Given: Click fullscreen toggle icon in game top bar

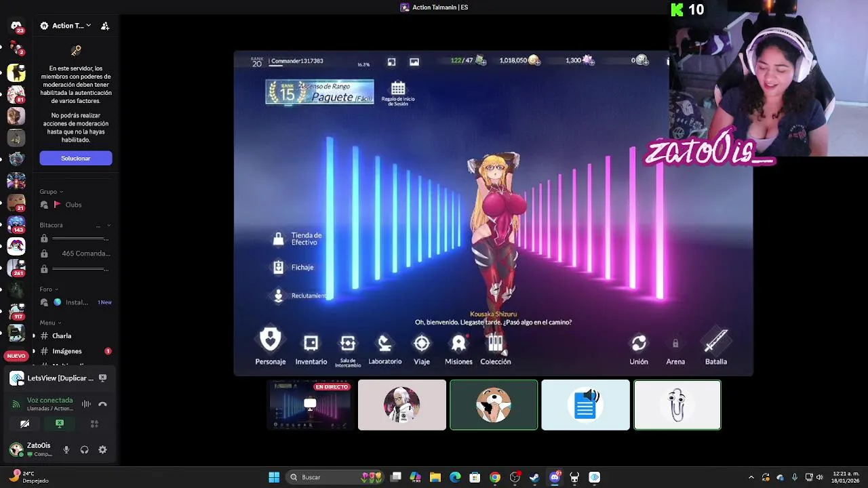Looking at the screenshot, I should pos(391,62).
